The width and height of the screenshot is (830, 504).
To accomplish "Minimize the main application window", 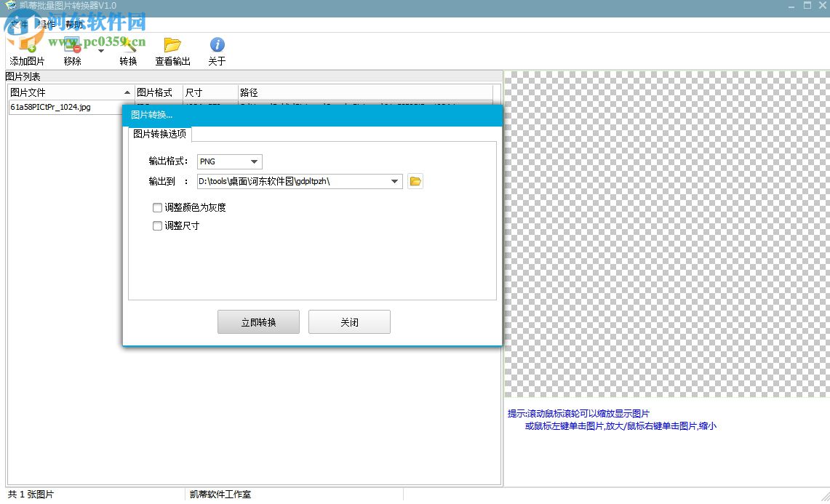I will click(791, 6).
